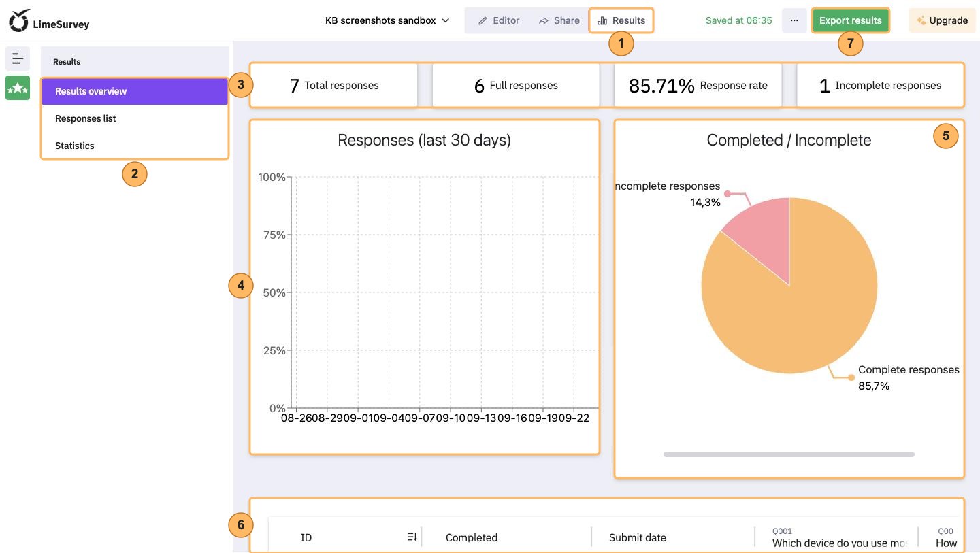This screenshot has width=980, height=553.
Task: Click the Full responses card
Action: 516,85
